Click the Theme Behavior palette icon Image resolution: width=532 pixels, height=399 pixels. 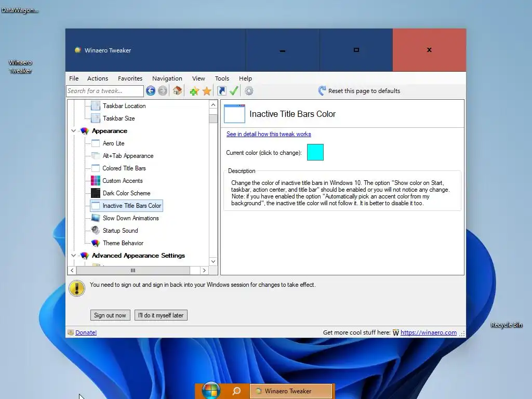tap(96, 243)
